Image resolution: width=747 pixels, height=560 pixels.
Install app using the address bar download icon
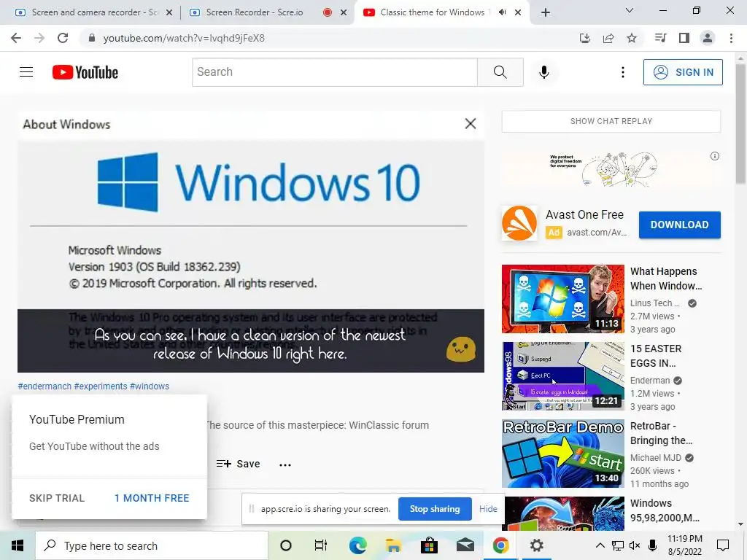(x=585, y=38)
